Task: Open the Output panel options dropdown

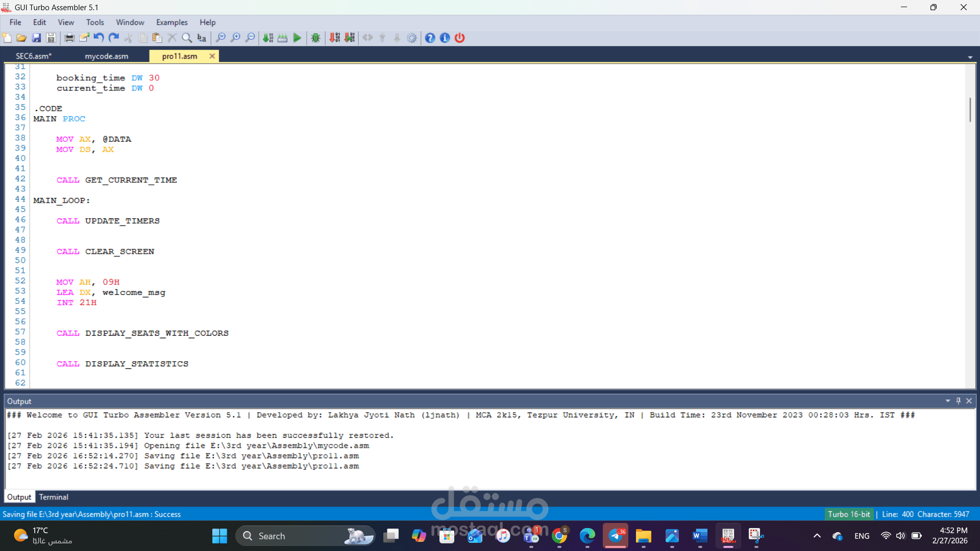Action: (947, 401)
